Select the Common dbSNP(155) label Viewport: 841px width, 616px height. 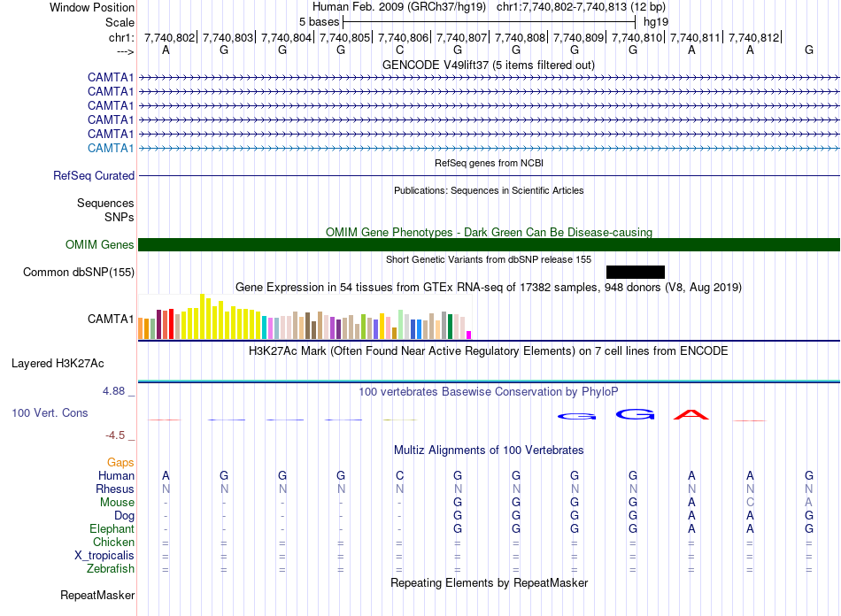79,273
